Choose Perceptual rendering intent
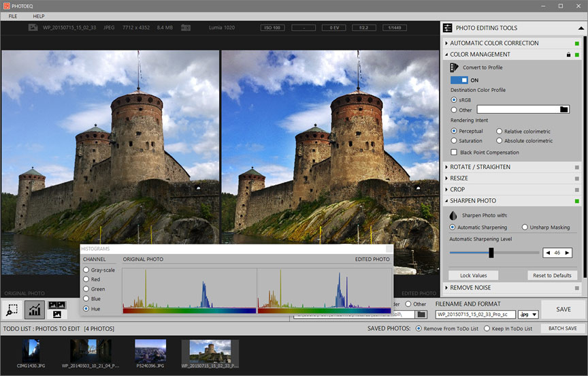Viewport: 588px width, 376px height. click(x=454, y=131)
